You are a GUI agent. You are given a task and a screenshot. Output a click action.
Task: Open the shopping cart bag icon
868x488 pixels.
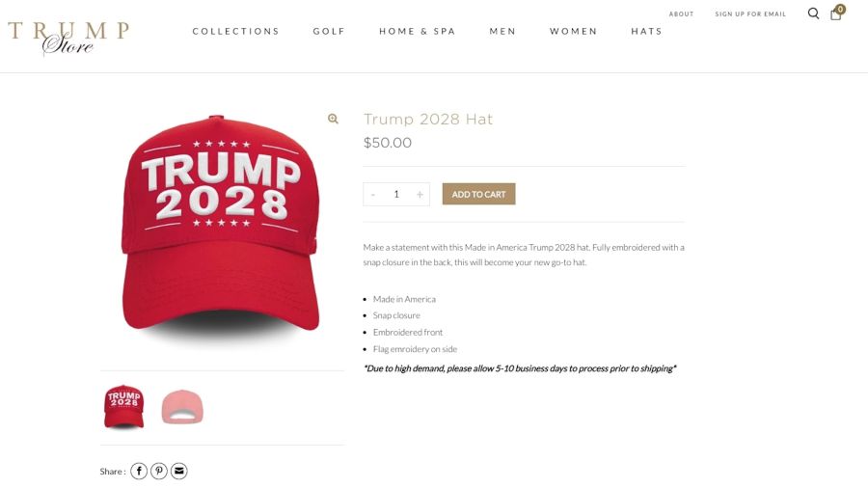click(836, 14)
